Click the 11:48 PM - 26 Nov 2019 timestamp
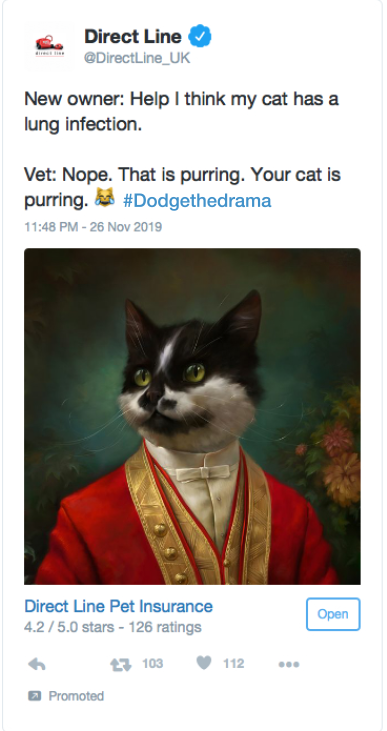Viewport: 387px width, 731px height. [x=93, y=228]
